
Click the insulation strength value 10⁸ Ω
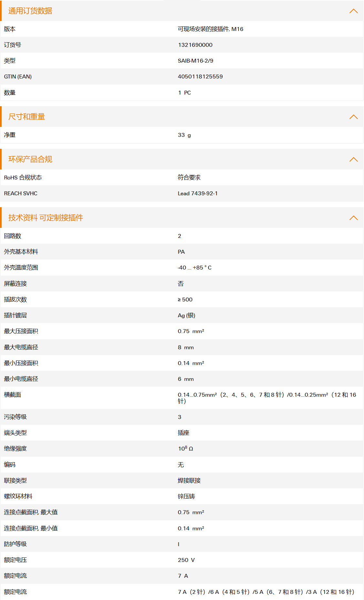pos(186,449)
